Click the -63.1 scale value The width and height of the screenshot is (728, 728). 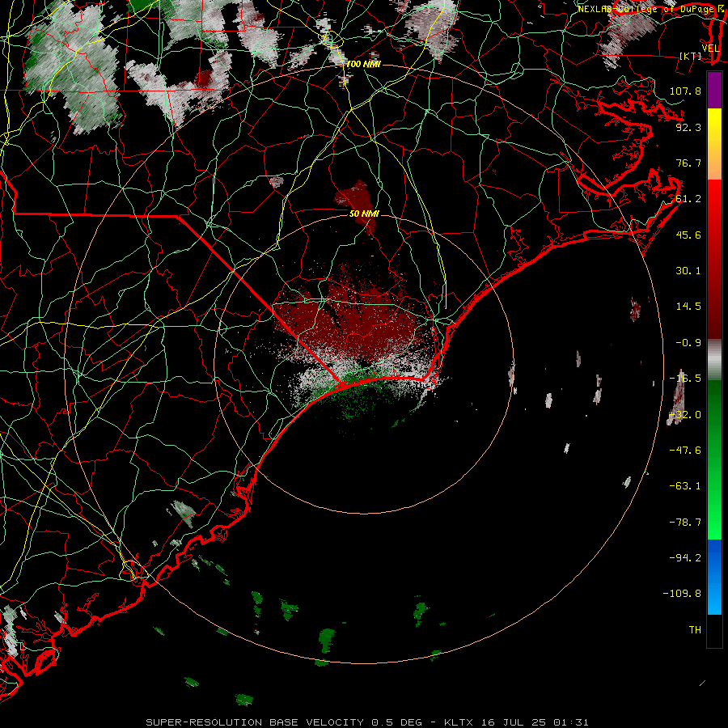(685, 486)
